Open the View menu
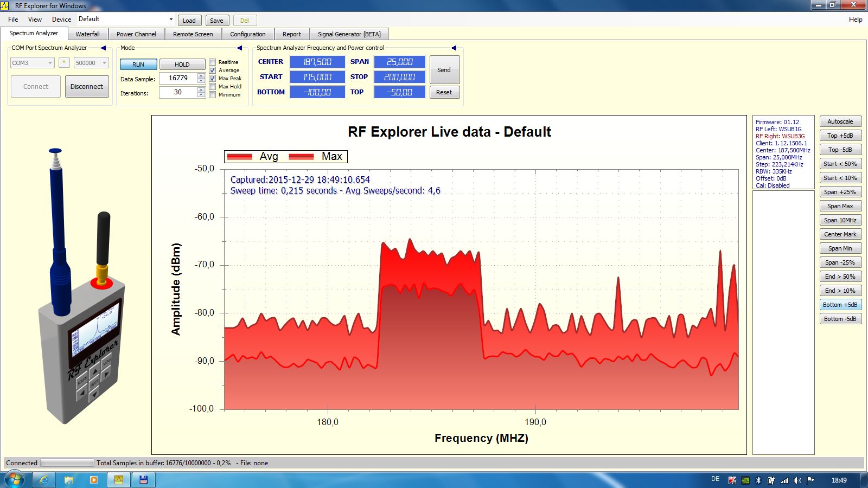 coord(35,20)
